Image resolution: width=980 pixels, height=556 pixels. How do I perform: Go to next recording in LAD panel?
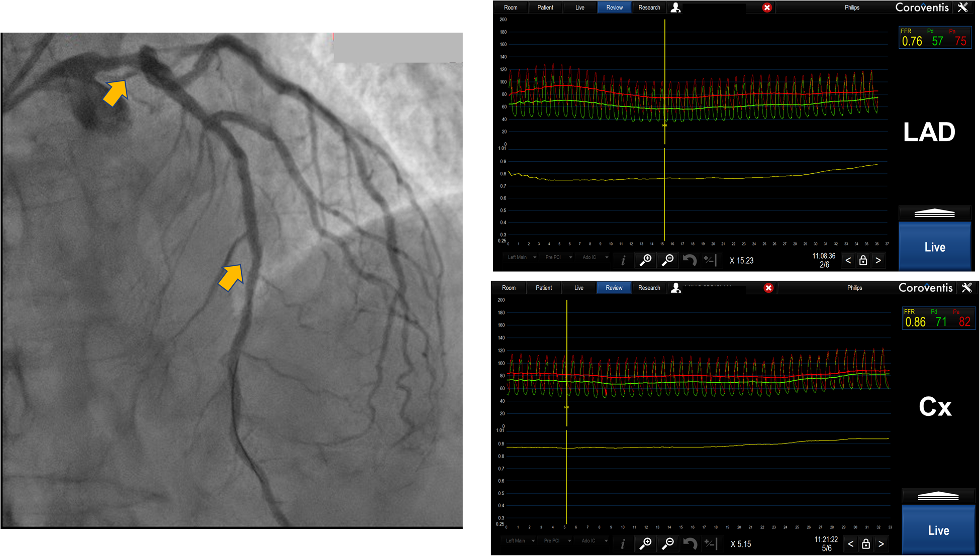click(x=878, y=260)
